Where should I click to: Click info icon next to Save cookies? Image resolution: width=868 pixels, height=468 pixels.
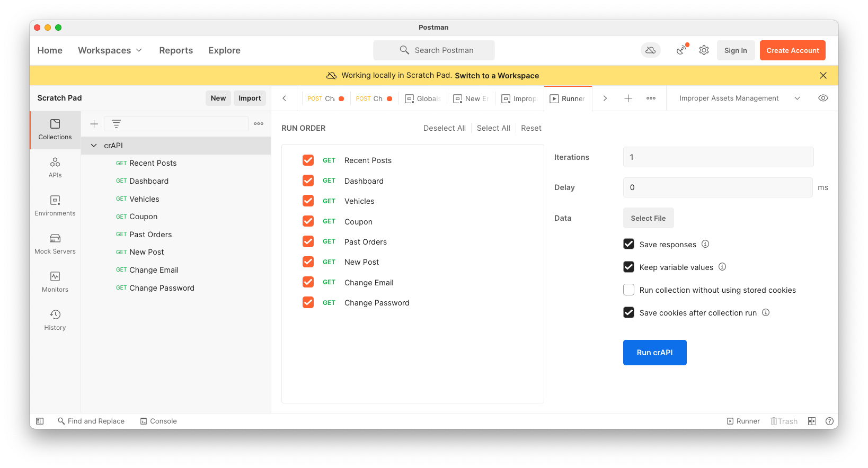pyautogui.click(x=766, y=312)
